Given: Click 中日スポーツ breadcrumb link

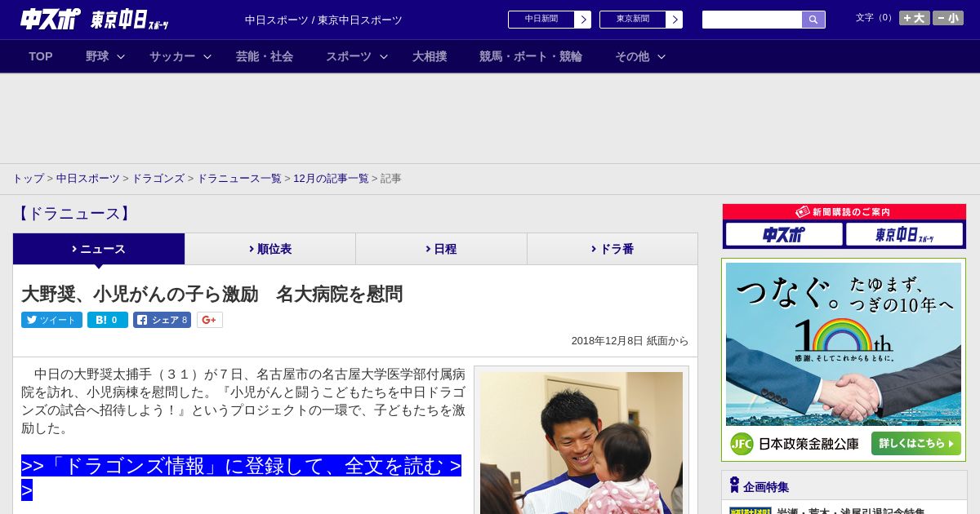Looking at the screenshot, I should point(88,178).
